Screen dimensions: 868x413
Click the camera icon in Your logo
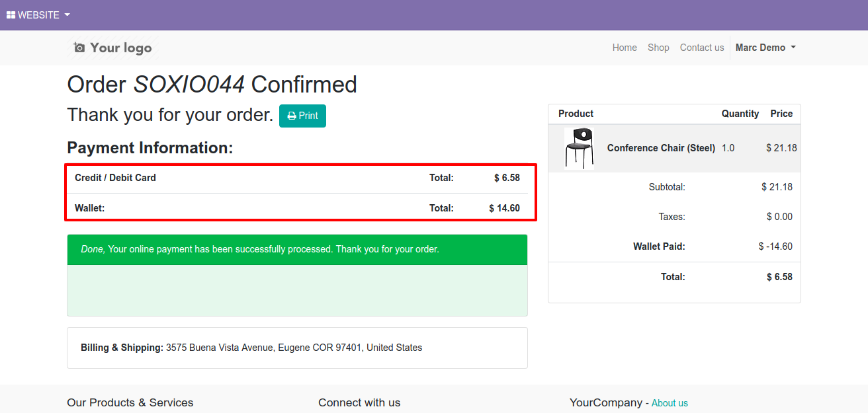point(79,48)
